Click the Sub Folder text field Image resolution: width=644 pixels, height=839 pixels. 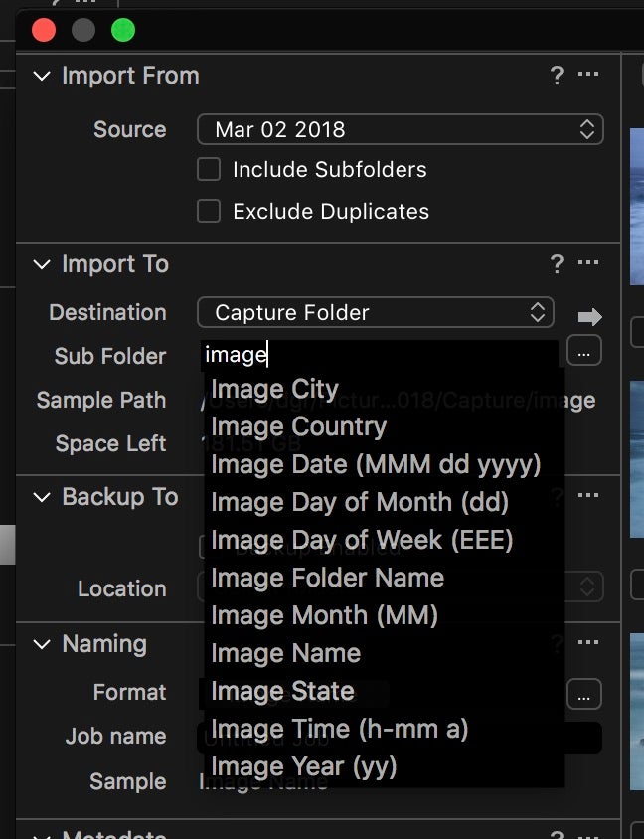coord(380,355)
